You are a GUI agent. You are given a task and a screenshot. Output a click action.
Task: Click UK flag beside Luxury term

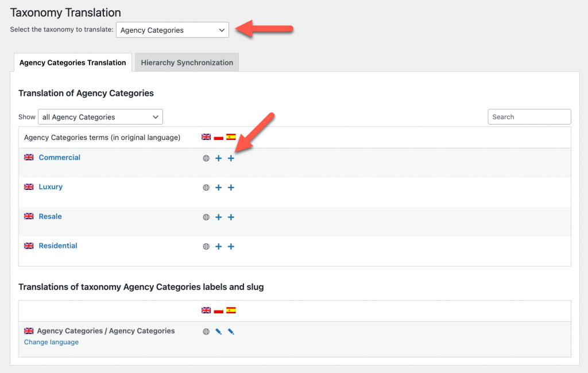click(29, 187)
